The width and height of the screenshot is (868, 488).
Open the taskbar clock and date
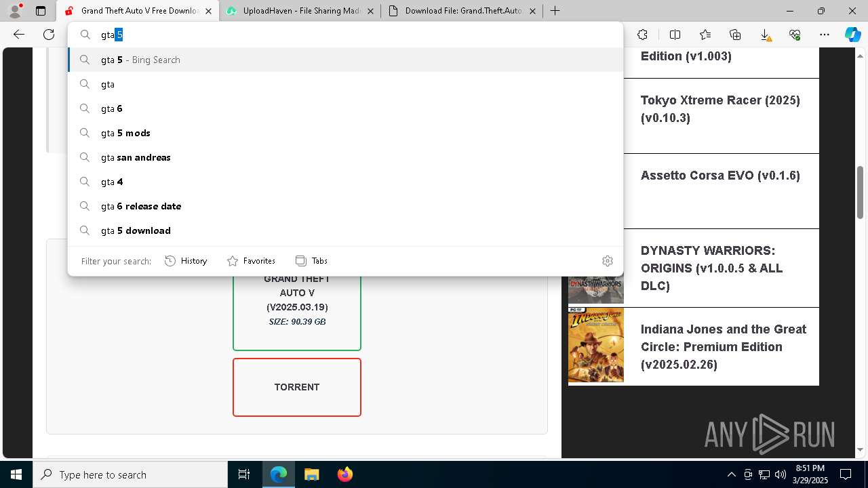click(810, 474)
